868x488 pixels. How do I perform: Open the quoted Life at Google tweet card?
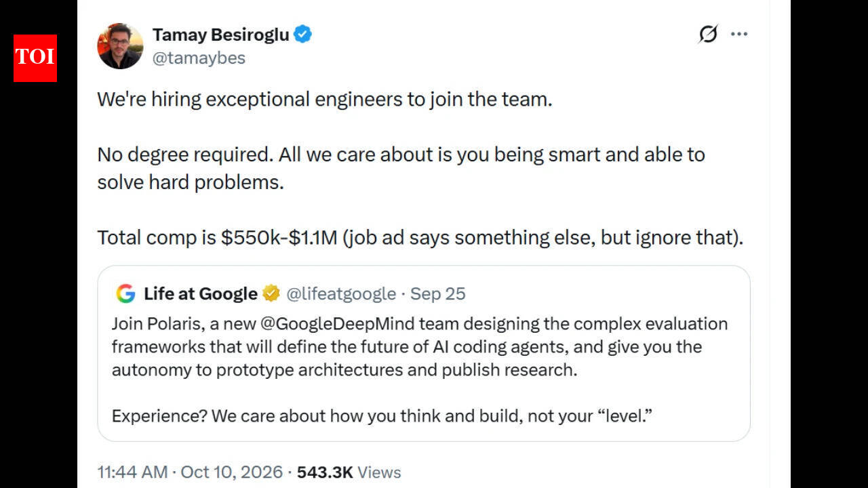pos(424,353)
